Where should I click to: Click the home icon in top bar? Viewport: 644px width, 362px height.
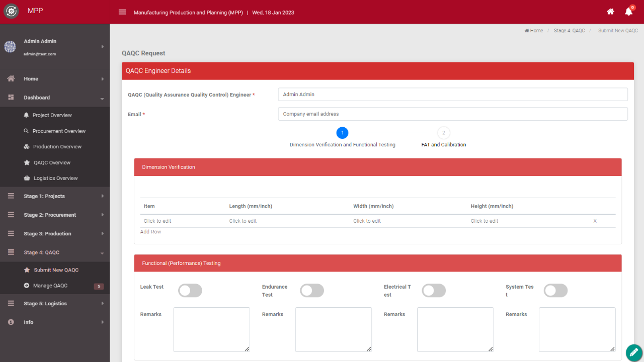pyautogui.click(x=610, y=12)
